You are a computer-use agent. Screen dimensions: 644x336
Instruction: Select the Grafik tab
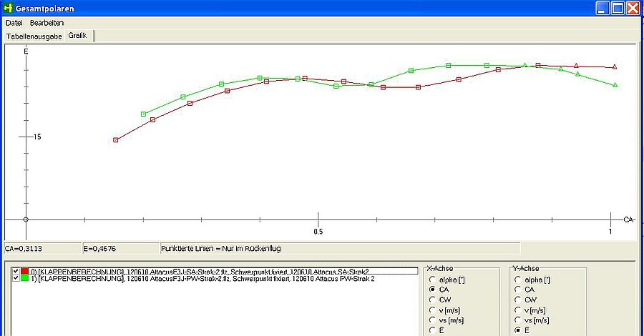(x=78, y=35)
